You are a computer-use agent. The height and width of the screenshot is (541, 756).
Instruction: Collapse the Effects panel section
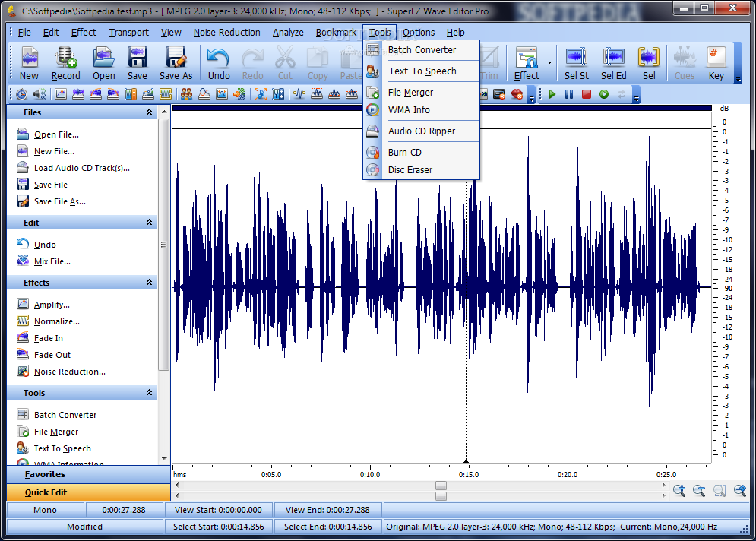pos(150,283)
